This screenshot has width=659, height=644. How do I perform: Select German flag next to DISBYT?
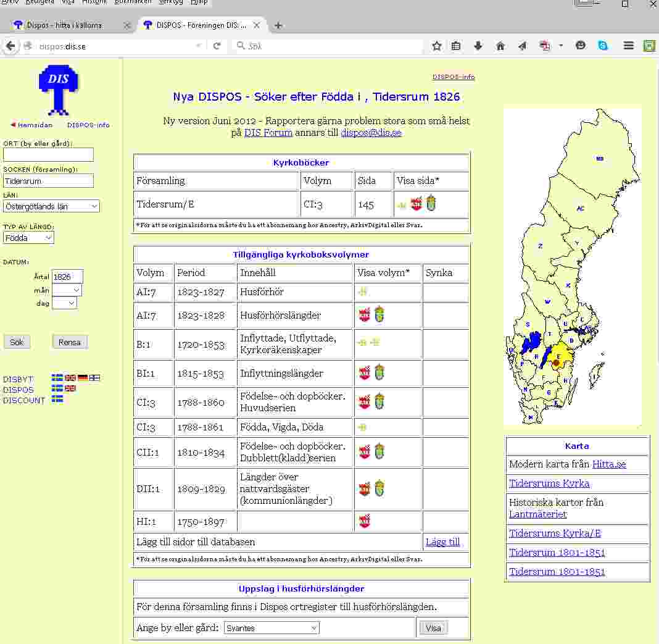[83, 378]
